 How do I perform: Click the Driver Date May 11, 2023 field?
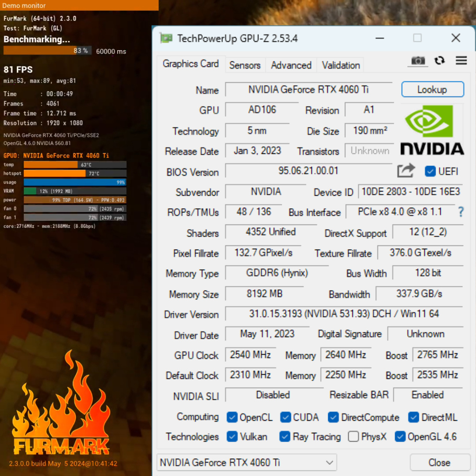click(267, 334)
